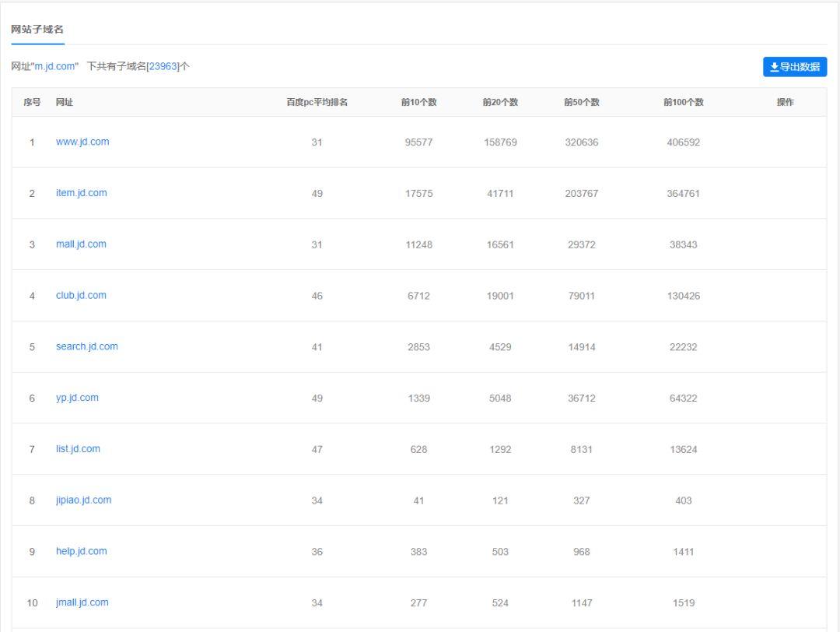Viewport: 840px width, 632px height.
Task: Select the value 1292 in list.jd.com row
Action: [x=500, y=449]
